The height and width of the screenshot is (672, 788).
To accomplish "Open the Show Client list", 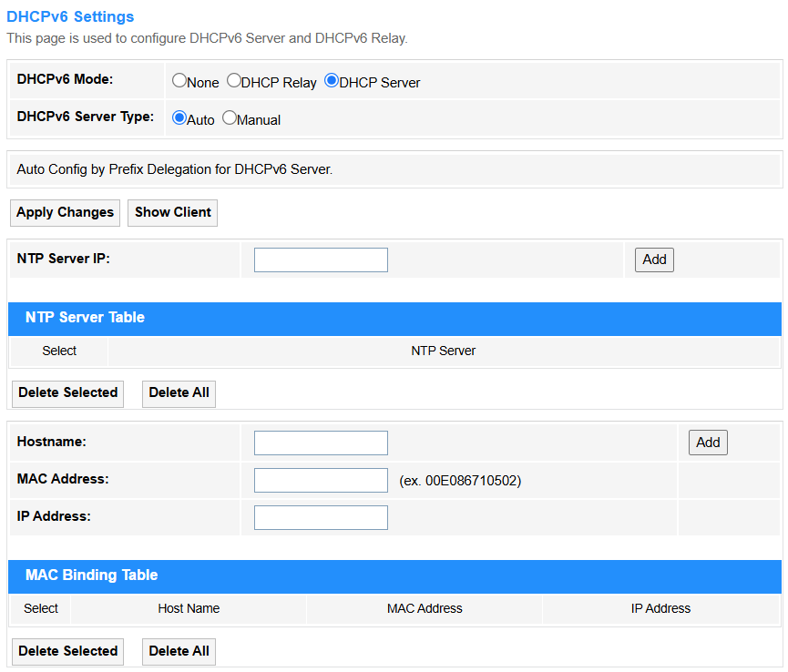I will (172, 213).
